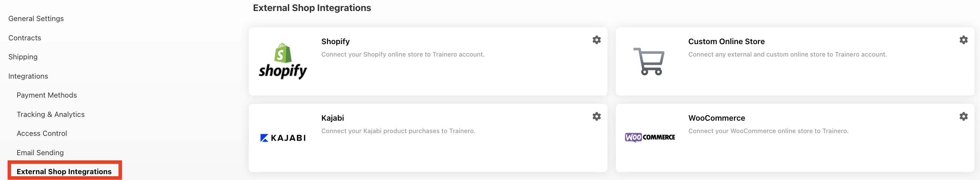The height and width of the screenshot is (180, 980).
Task: Click the Shopify card title
Action: pyautogui.click(x=335, y=41)
